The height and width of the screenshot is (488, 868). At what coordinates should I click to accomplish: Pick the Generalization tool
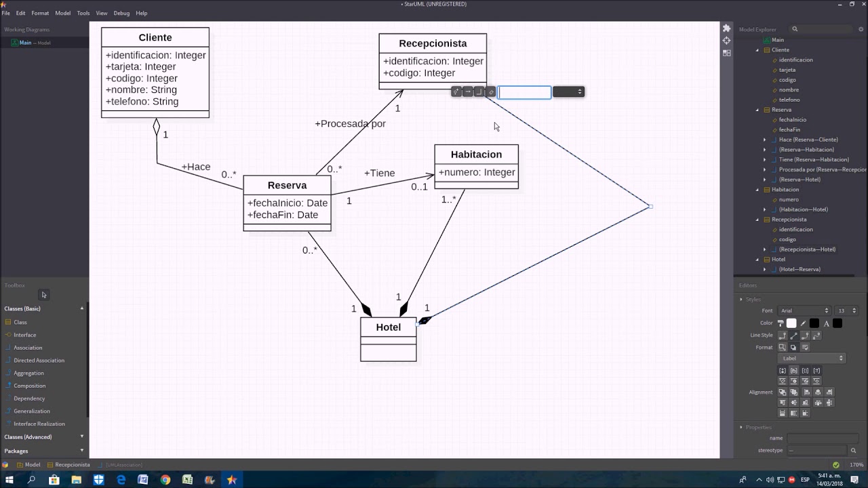click(x=31, y=411)
